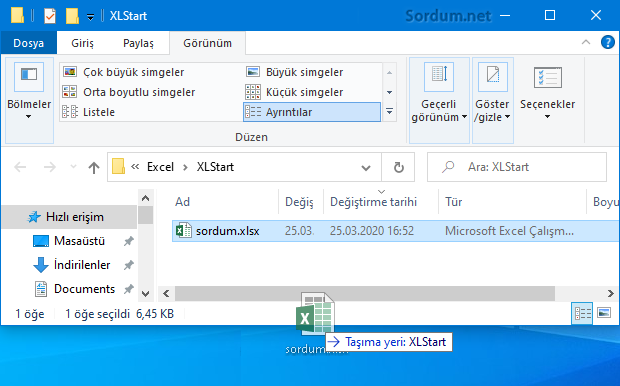Click Microsoft Excel Çalışm... type cell
The width and height of the screenshot is (620, 386).
[509, 231]
